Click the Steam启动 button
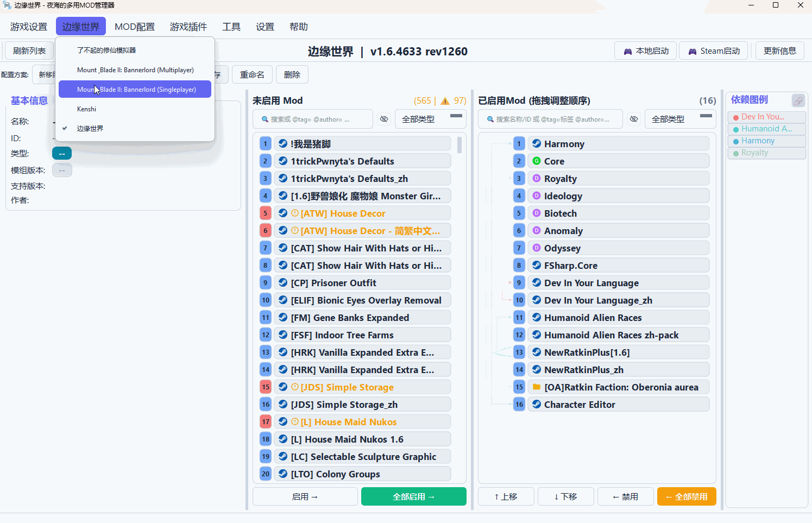Screen dimensions: 812x523 pos(713,50)
